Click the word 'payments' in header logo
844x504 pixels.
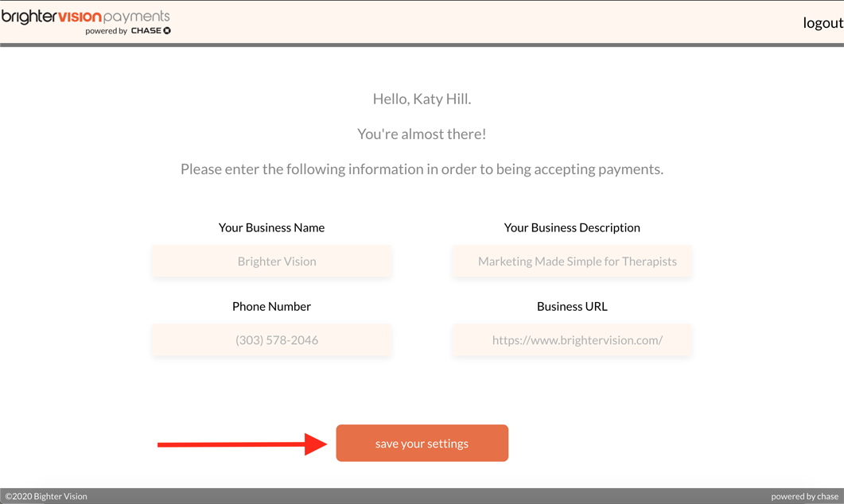137,17
